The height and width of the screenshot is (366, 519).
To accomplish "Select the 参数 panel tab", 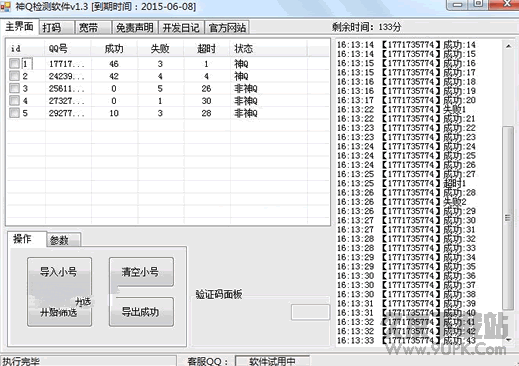I will click(x=63, y=240).
